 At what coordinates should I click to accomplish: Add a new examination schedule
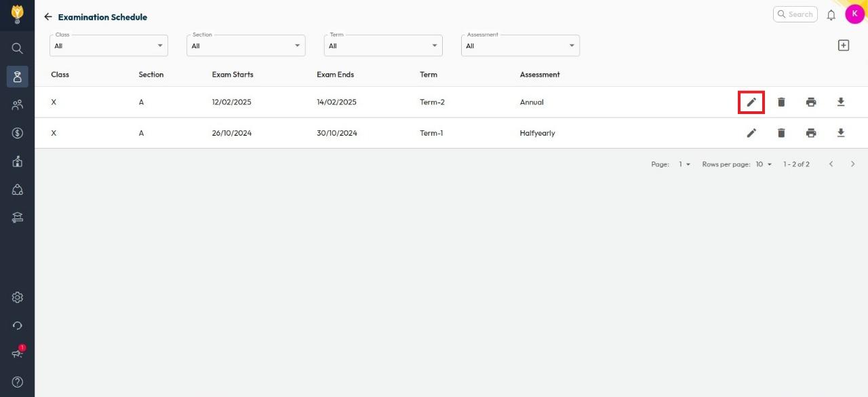(843, 45)
